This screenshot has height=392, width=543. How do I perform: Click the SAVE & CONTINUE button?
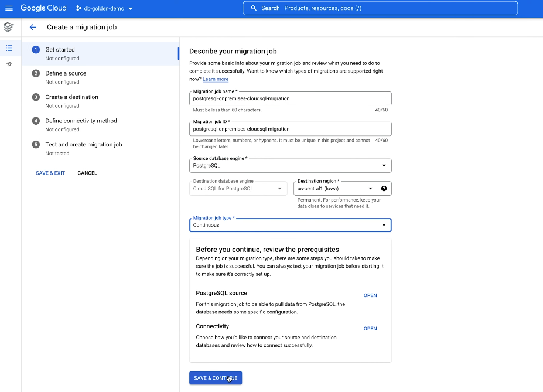click(x=215, y=378)
